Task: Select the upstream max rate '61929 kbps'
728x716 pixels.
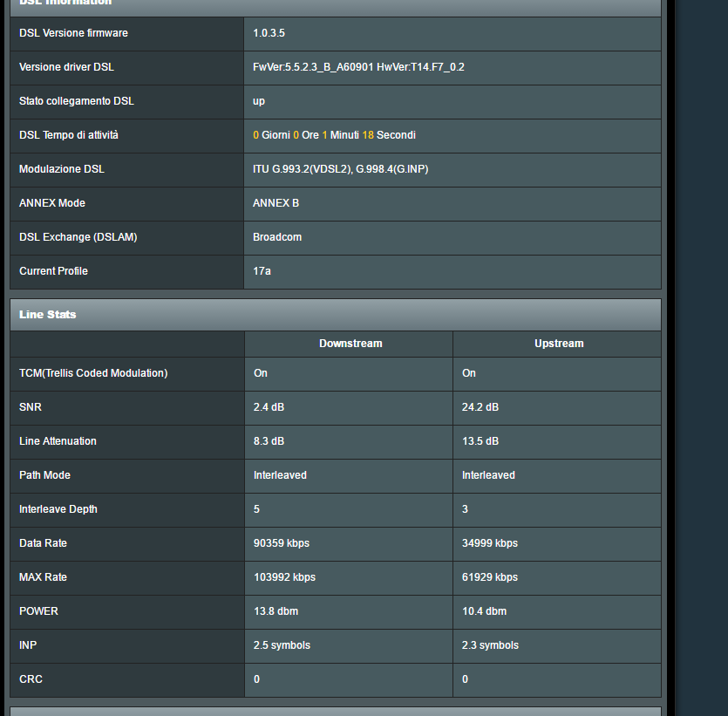Action: pyautogui.click(x=490, y=577)
